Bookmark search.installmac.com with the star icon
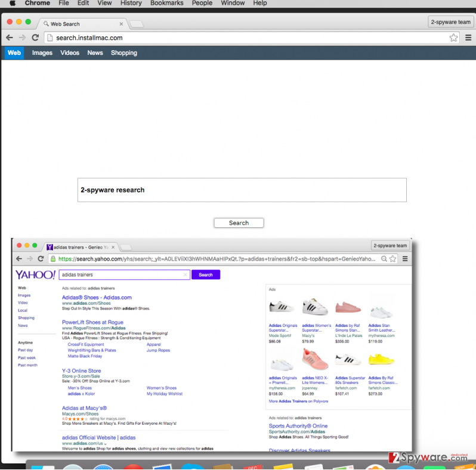476x470 pixels. tap(453, 38)
